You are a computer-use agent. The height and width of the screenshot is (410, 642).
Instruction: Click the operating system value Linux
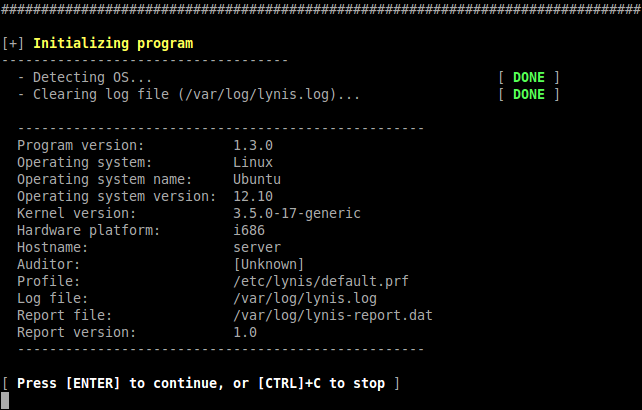pos(252,162)
